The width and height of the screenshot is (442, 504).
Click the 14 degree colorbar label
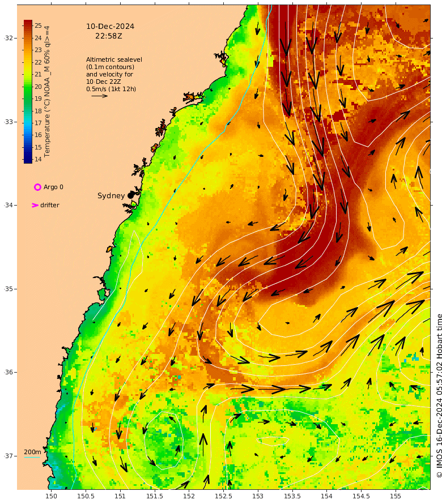38,159
